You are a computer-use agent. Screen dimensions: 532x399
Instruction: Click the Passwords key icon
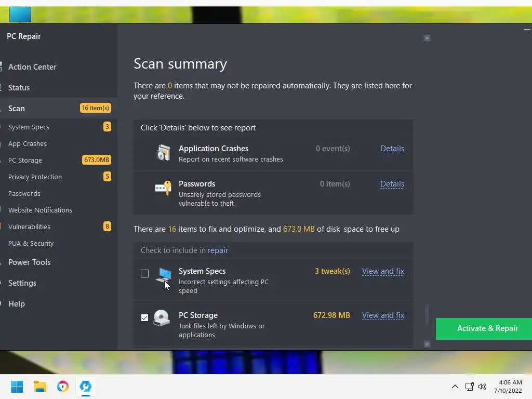click(163, 188)
